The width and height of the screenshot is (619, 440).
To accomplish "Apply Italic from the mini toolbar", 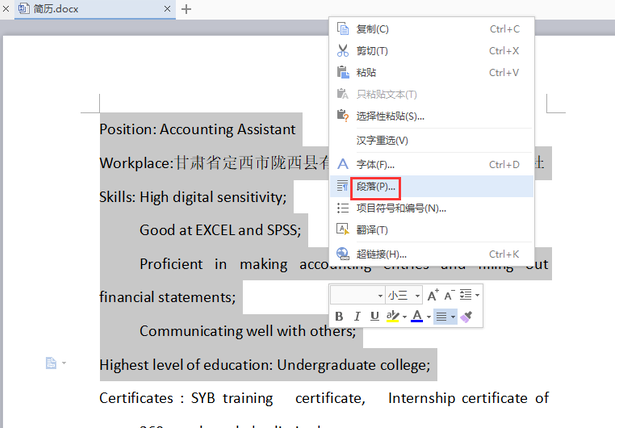I will 357,316.
